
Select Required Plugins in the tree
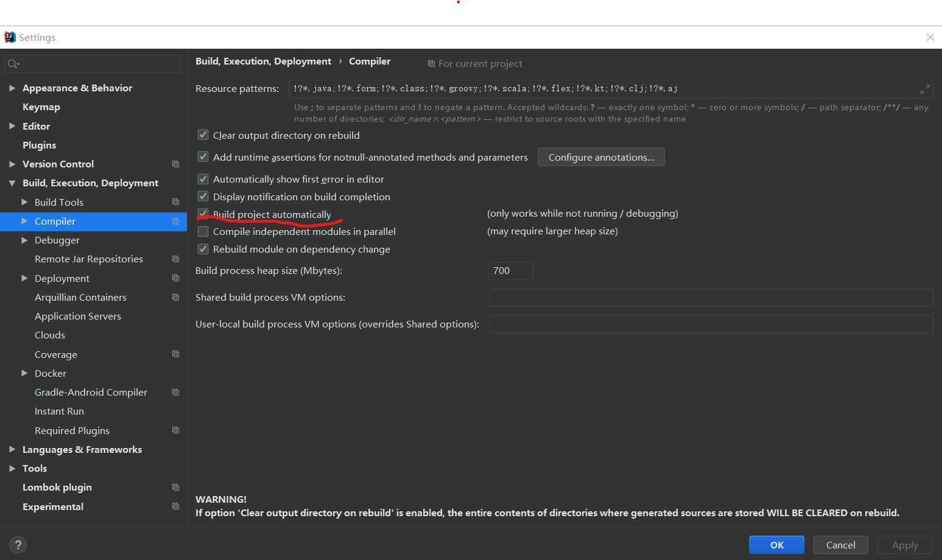coord(72,430)
